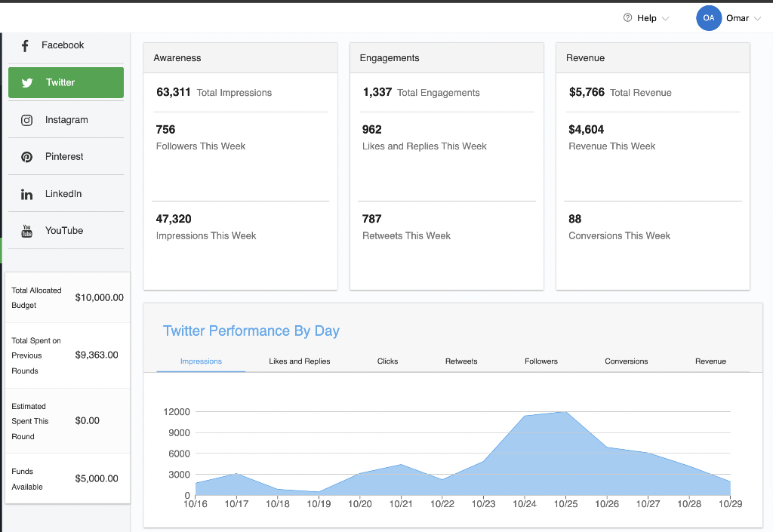Switch to the Revenue chart tab
Viewport: 773px width, 532px height.
710,361
